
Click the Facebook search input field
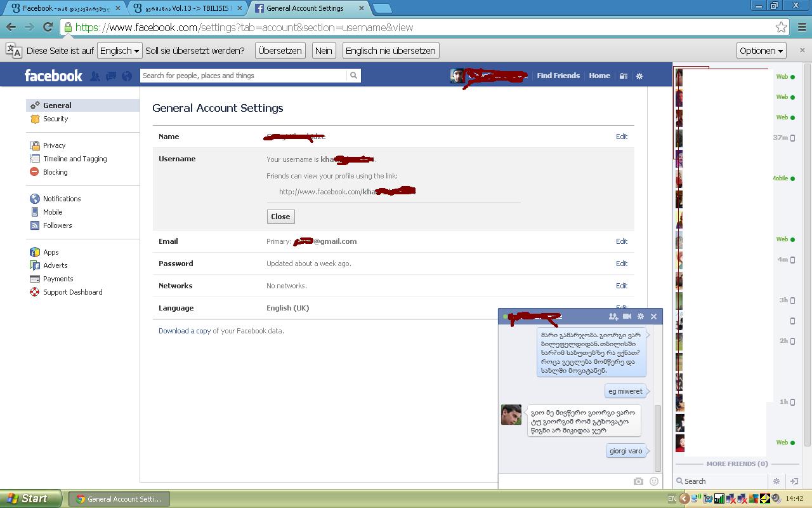[244, 76]
